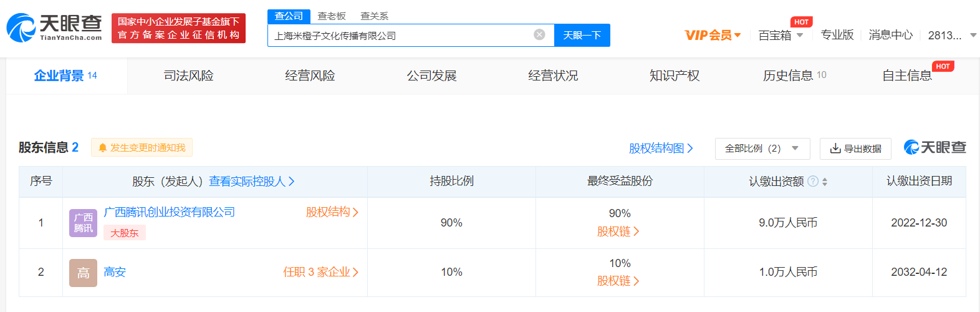Open 股权结构 for 广西腾讯
Viewport: 980px width, 312px height.
click(x=332, y=212)
